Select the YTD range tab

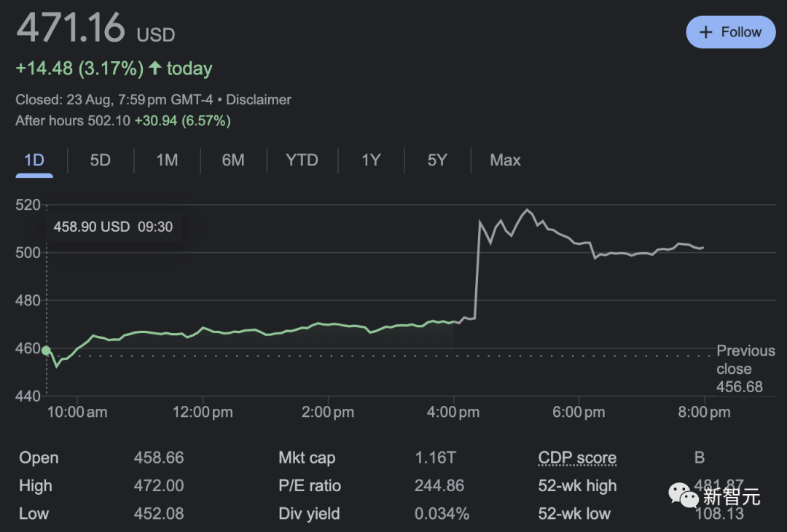(x=302, y=160)
